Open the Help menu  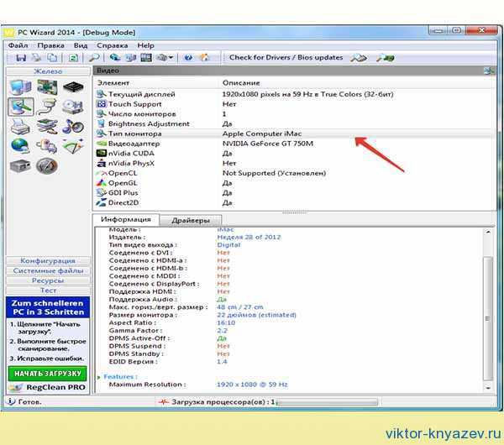click(x=145, y=45)
